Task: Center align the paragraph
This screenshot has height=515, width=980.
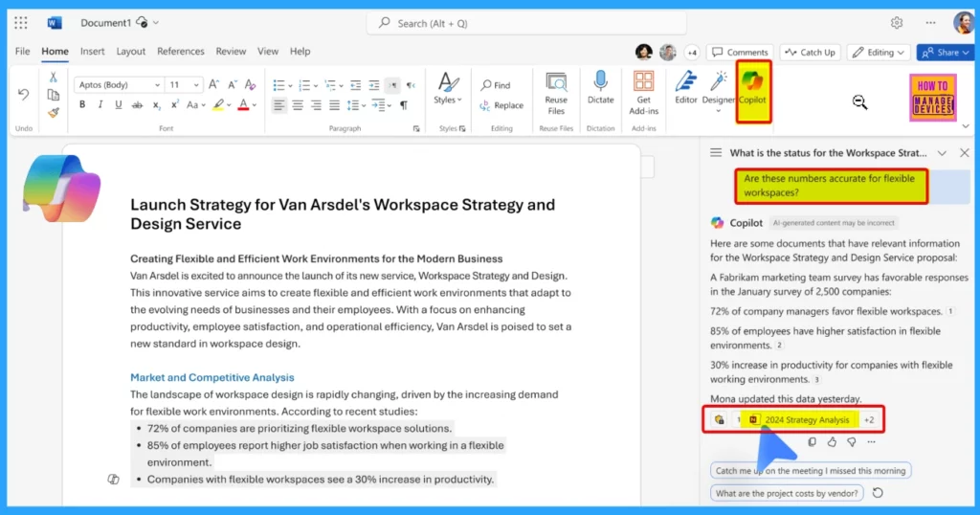Action: click(298, 105)
